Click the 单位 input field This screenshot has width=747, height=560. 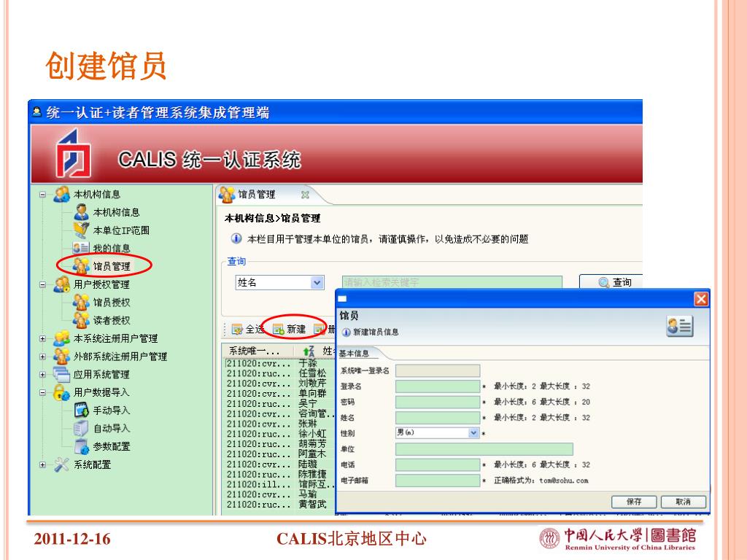tap(484, 449)
